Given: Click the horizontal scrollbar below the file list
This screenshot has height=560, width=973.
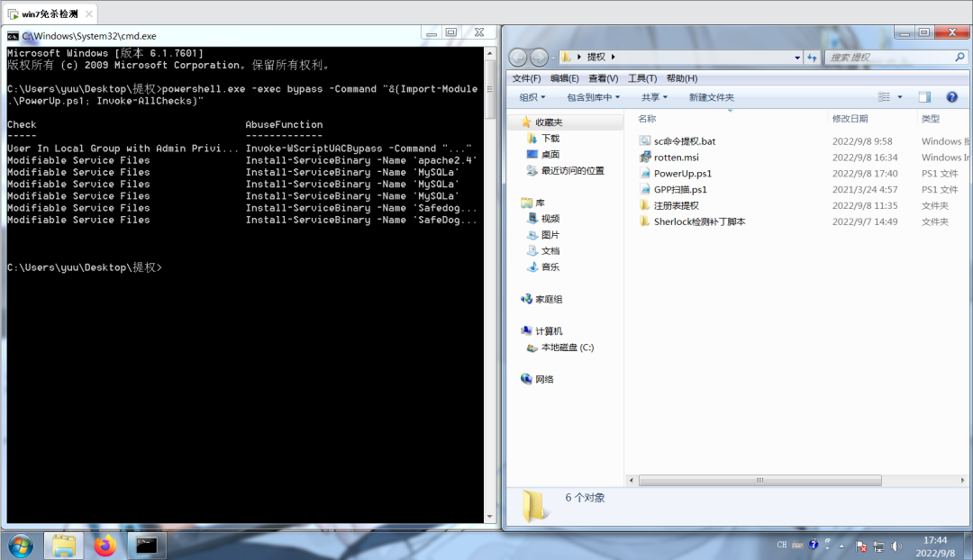Looking at the screenshot, I should (759, 480).
